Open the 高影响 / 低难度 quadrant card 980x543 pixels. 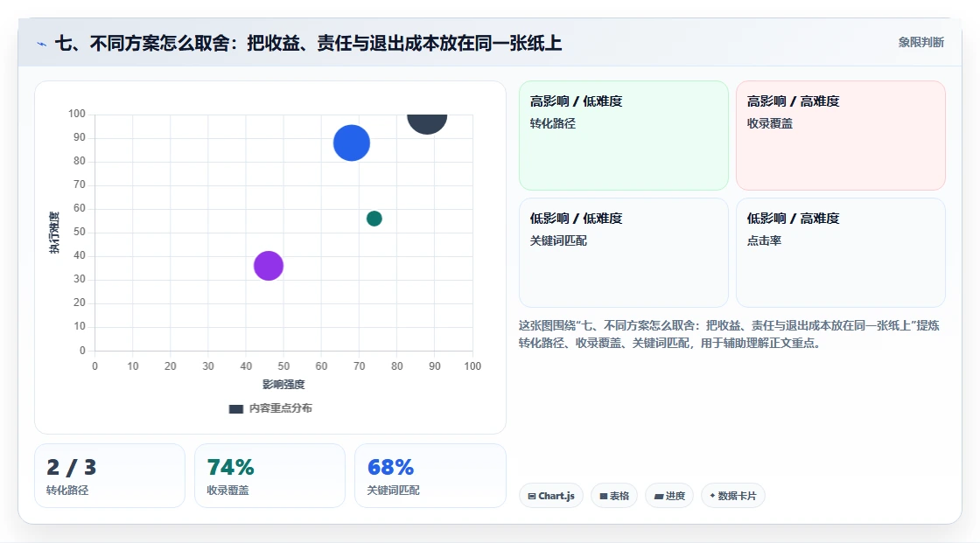[x=623, y=135]
